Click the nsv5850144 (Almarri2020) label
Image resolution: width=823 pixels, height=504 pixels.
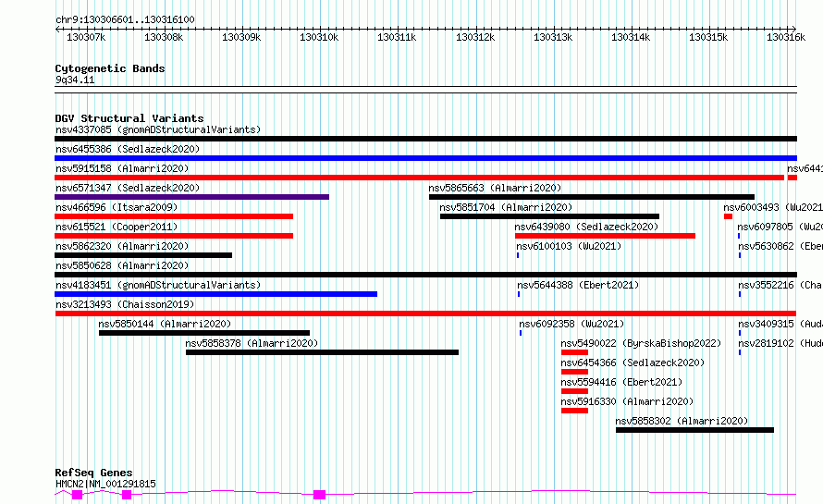pos(165,324)
